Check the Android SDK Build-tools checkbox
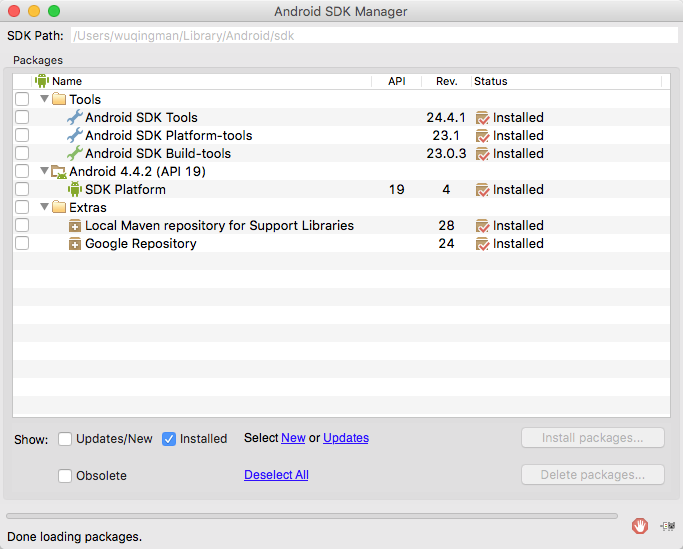This screenshot has height=549, width=683. pyautogui.click(x=22, y=153)
